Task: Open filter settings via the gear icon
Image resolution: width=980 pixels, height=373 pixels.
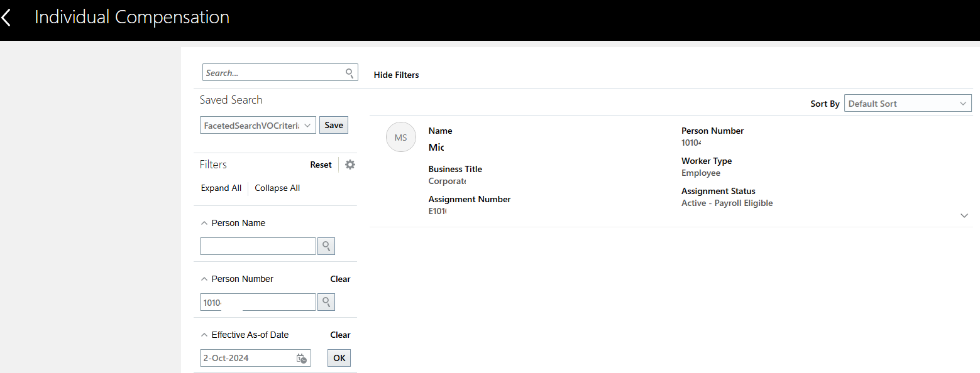Action: [x=350, y=164]
